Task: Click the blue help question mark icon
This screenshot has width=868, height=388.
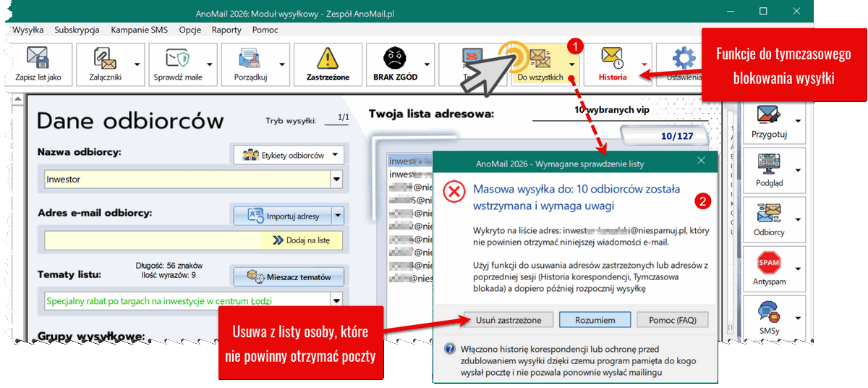Action: pos(449,349)
